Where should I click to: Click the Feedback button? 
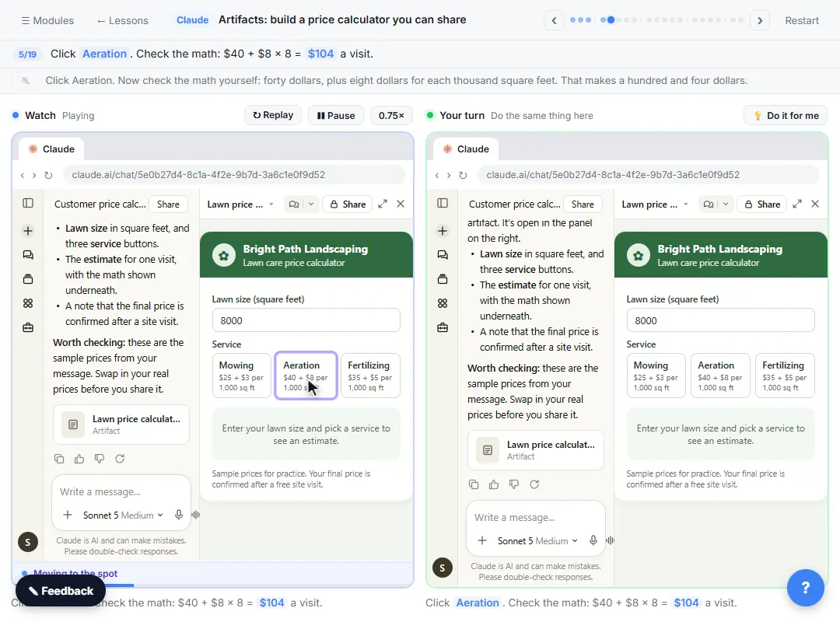click(61, 591)
